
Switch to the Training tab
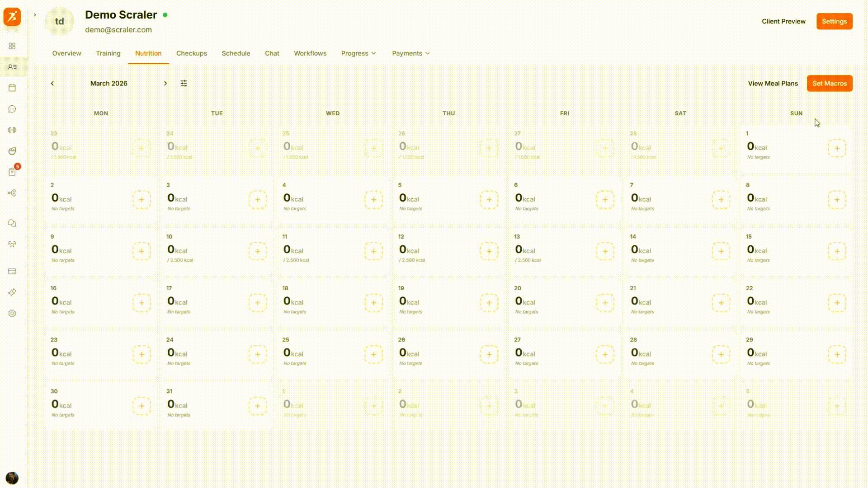(108, 53)
